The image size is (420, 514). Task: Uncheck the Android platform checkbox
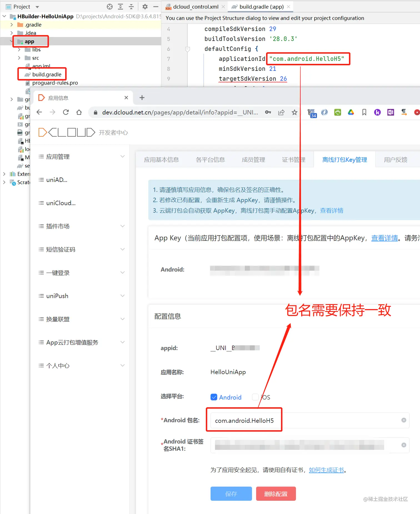(x=214, y=397)
